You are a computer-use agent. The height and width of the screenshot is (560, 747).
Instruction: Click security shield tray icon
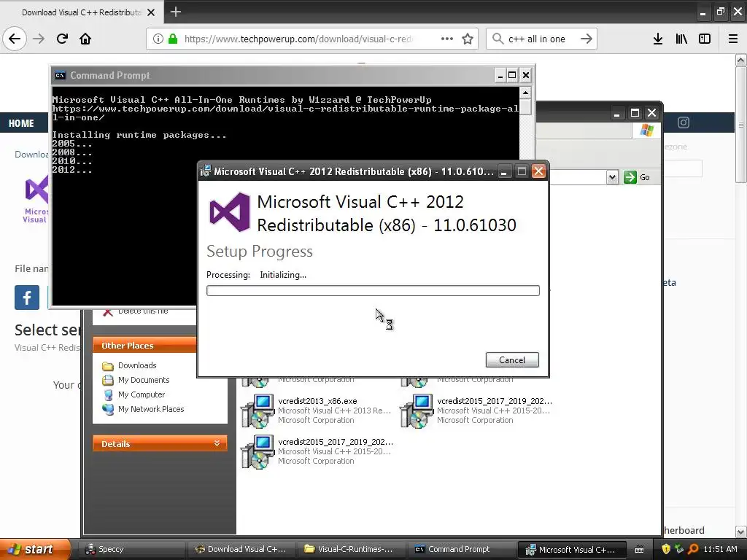[x=666, y=549]
